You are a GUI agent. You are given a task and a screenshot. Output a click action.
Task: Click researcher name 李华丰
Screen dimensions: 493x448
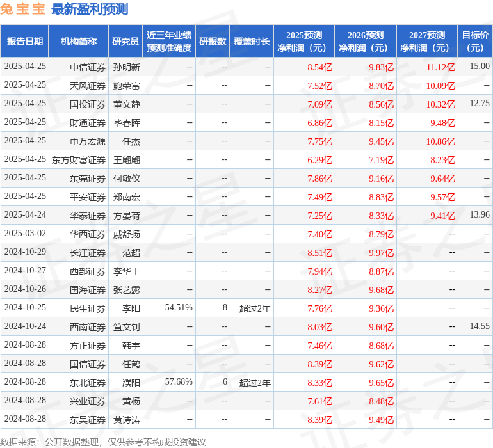click(x=126, y=271)
